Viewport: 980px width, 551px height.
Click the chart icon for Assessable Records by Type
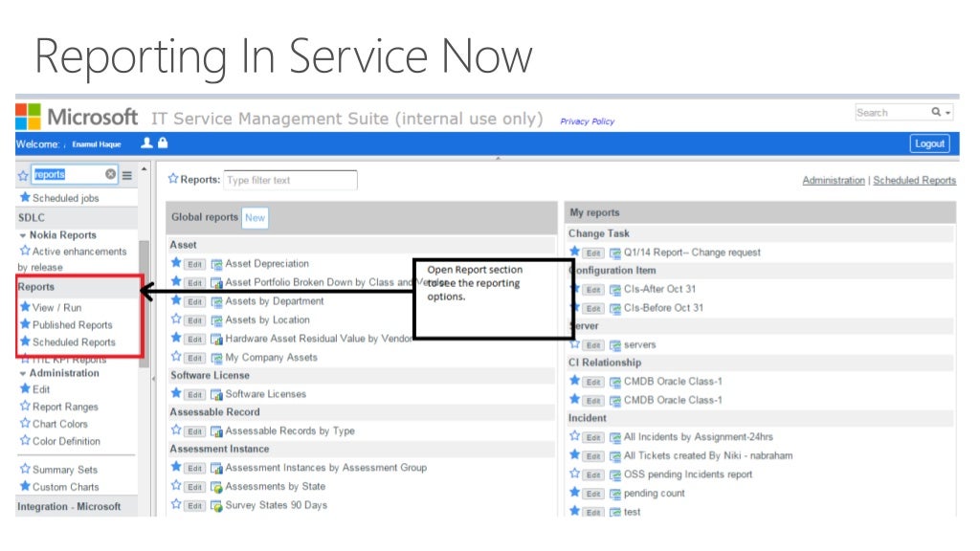tap(216, 431)
